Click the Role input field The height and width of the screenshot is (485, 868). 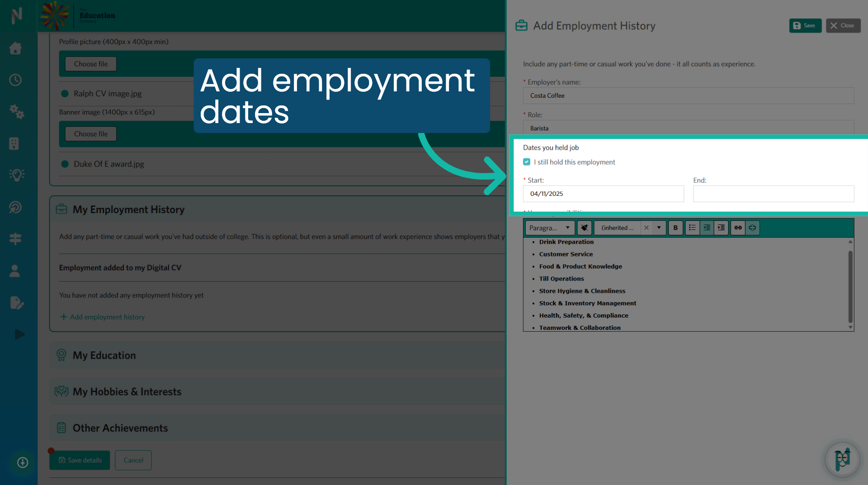689,128
